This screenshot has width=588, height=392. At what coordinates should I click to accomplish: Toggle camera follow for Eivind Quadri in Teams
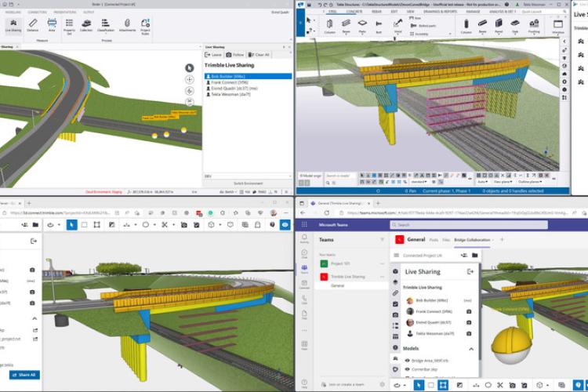(x=469, y=322)
